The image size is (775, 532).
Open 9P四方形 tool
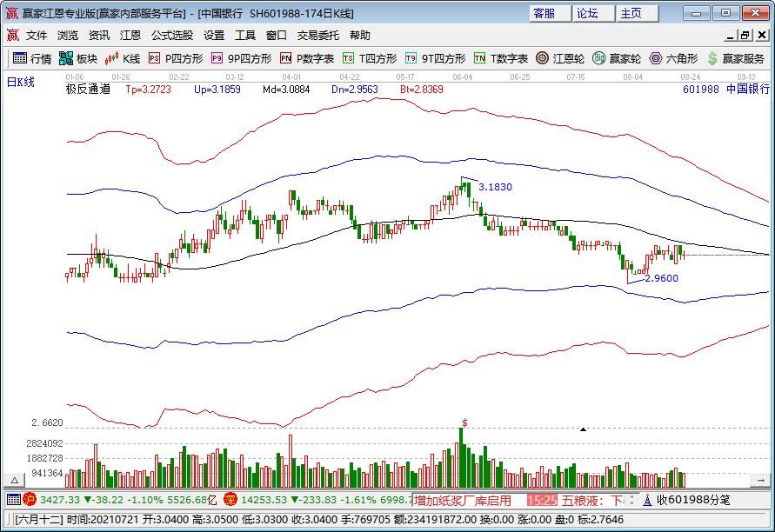tap(241, 58)
